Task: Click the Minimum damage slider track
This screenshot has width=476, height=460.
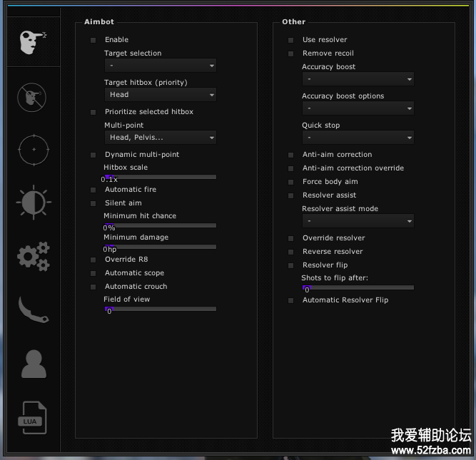Action: click(160, 247)
